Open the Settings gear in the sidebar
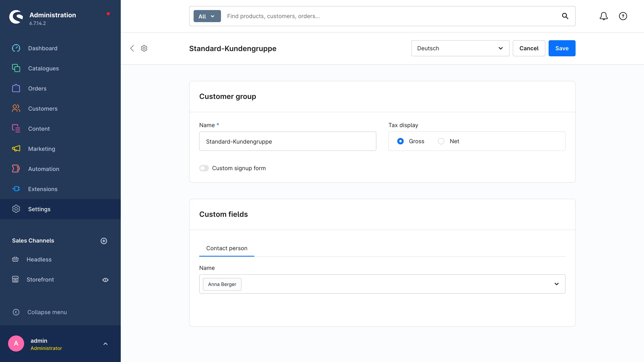Viewport: 644px width, 362px height. tap(16, 209)
